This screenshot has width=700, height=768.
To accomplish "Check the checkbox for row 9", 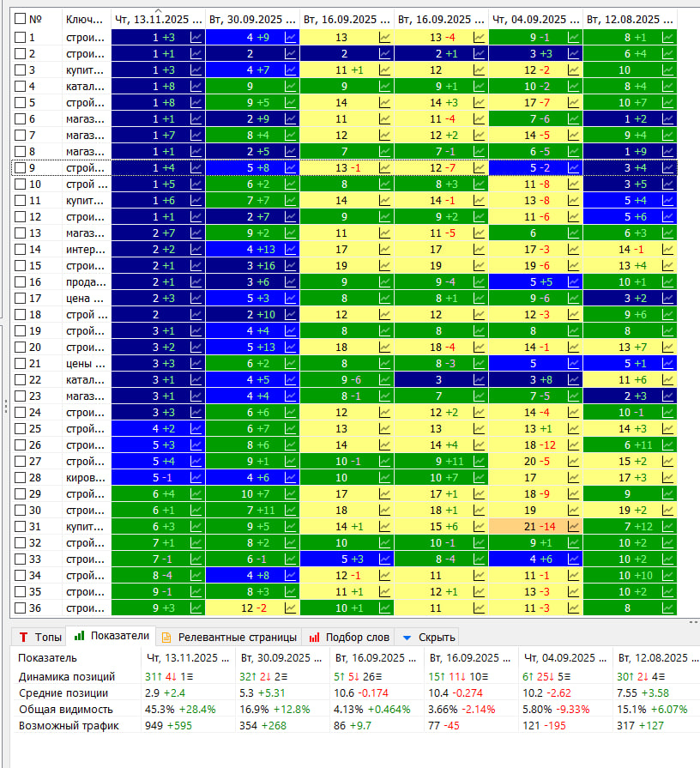I will [x=20, y=167].
